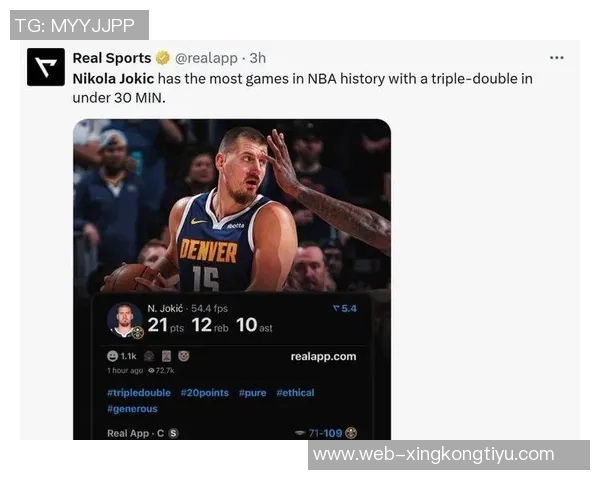This screenshot has height=480, width=600.
Task: Open the Real Sports profile avatar
Action: pos(46,67)
